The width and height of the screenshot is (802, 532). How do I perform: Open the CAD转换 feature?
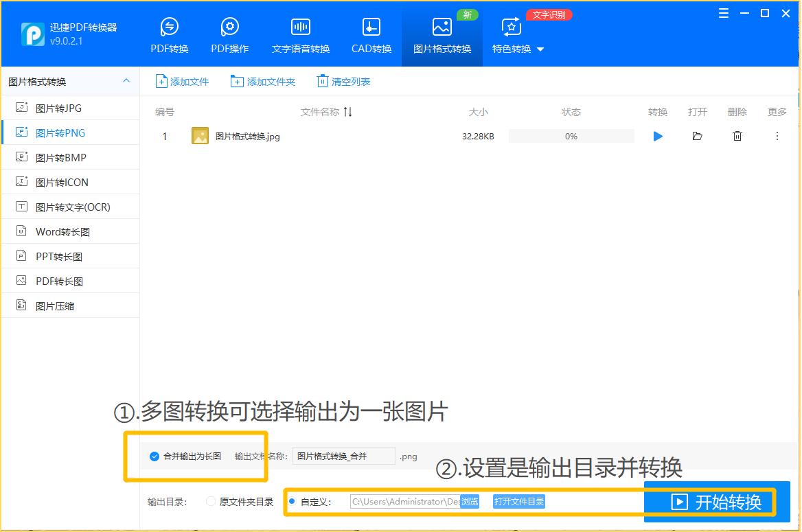(x=371, y=33)
